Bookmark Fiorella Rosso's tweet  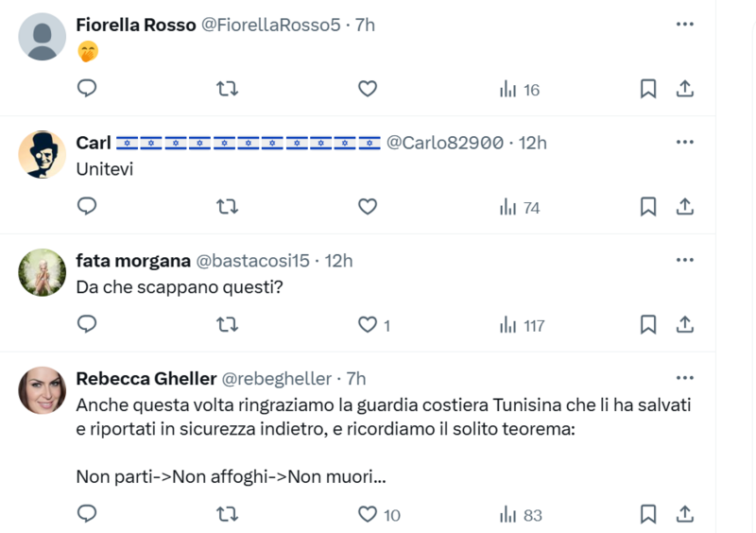coord(648,89)
